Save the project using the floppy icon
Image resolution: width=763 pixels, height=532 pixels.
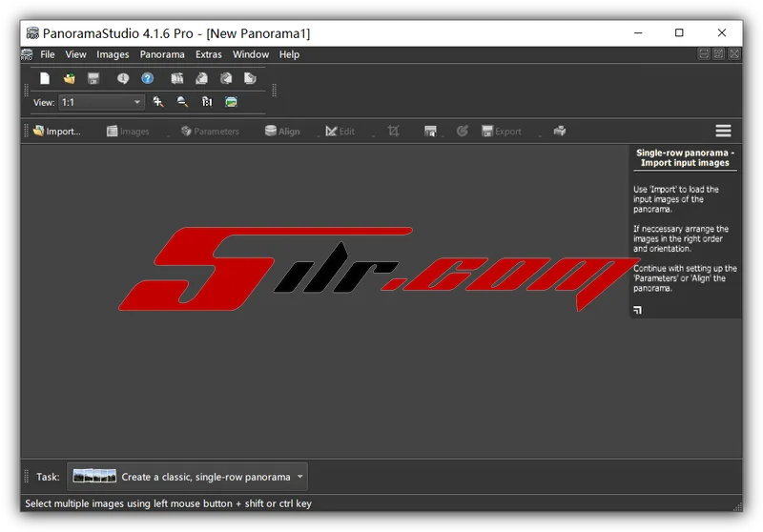pyautogui.click(x=93, y=78)
